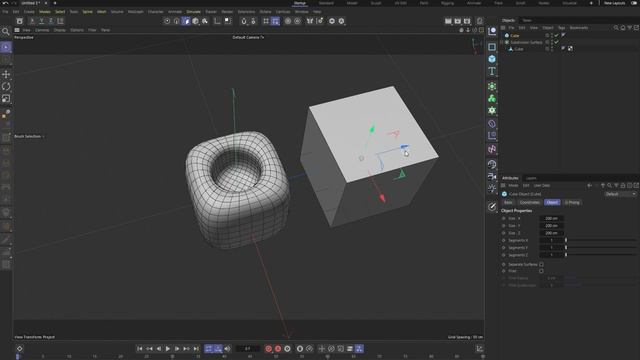Screen dimensions: 640x360
Task: Open the Spline menu
Action: coord(87,12)
